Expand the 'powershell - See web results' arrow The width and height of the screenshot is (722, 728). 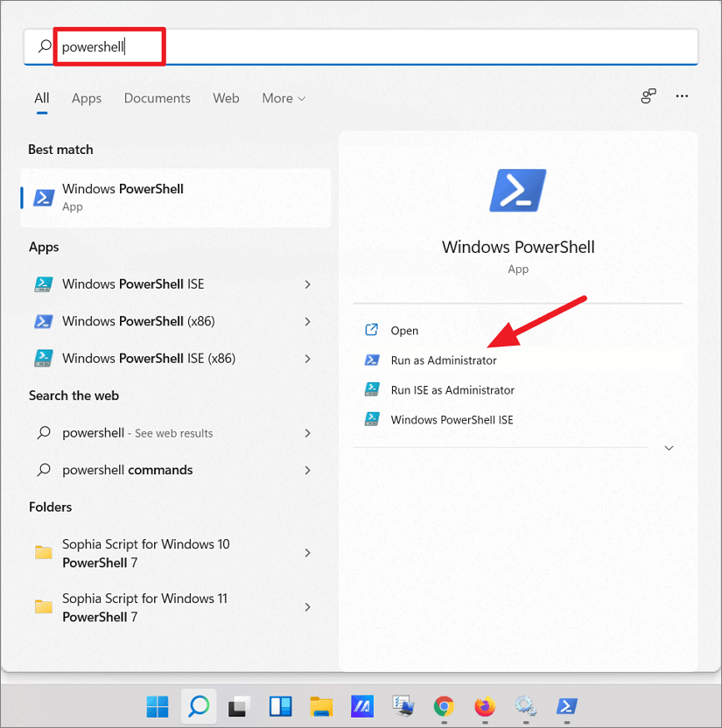tap(307, 433)
